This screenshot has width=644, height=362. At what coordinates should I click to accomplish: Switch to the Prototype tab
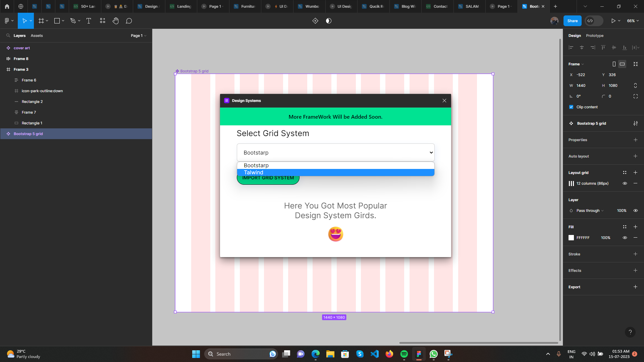(x=594, y=36)
